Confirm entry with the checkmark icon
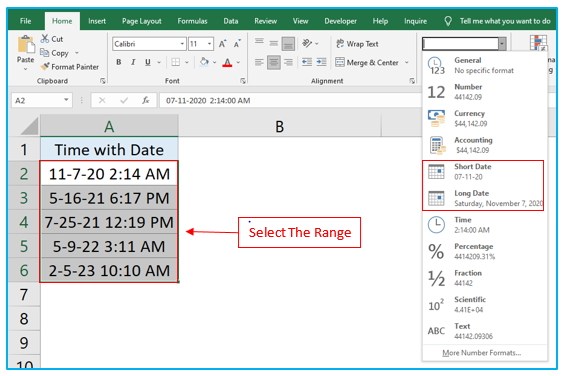The image size is (565, 376). click(124, 100)
